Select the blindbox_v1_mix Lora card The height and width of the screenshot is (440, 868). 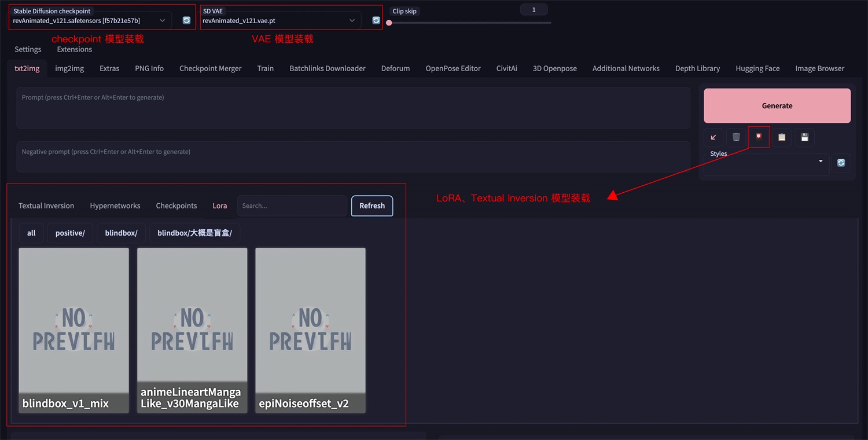click(73, 330)
